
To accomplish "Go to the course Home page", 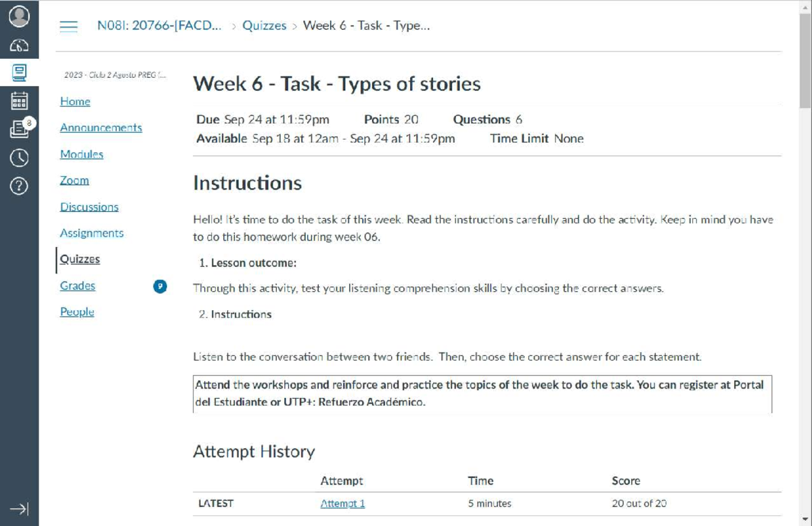I will tap(74, 102).
